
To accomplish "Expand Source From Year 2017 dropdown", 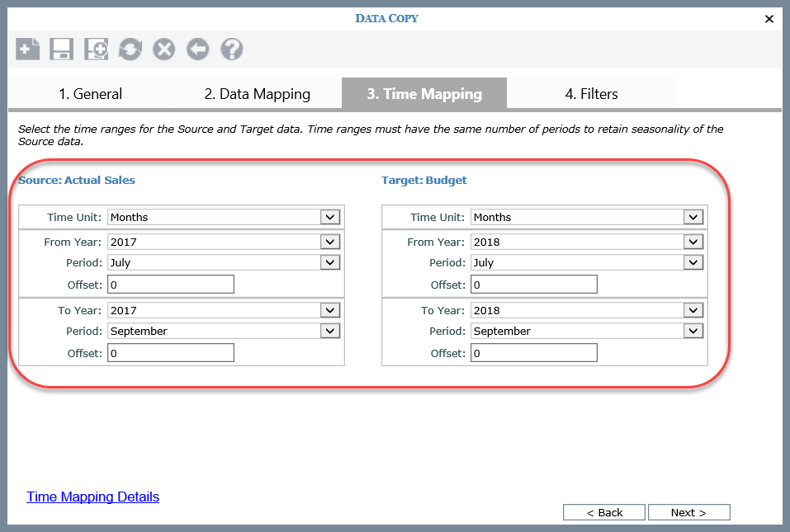I will click(x=224, y=242).
